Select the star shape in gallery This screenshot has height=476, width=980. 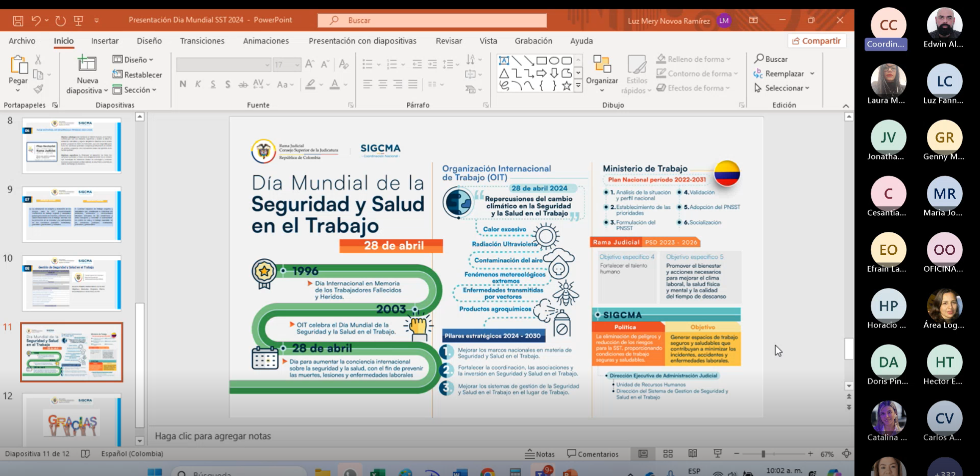coord(567,86)
